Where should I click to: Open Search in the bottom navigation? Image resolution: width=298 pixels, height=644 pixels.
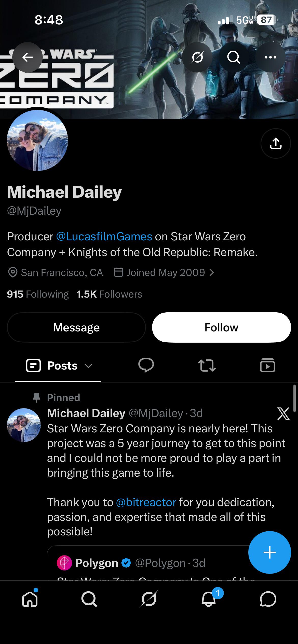[x=89, y=599]
